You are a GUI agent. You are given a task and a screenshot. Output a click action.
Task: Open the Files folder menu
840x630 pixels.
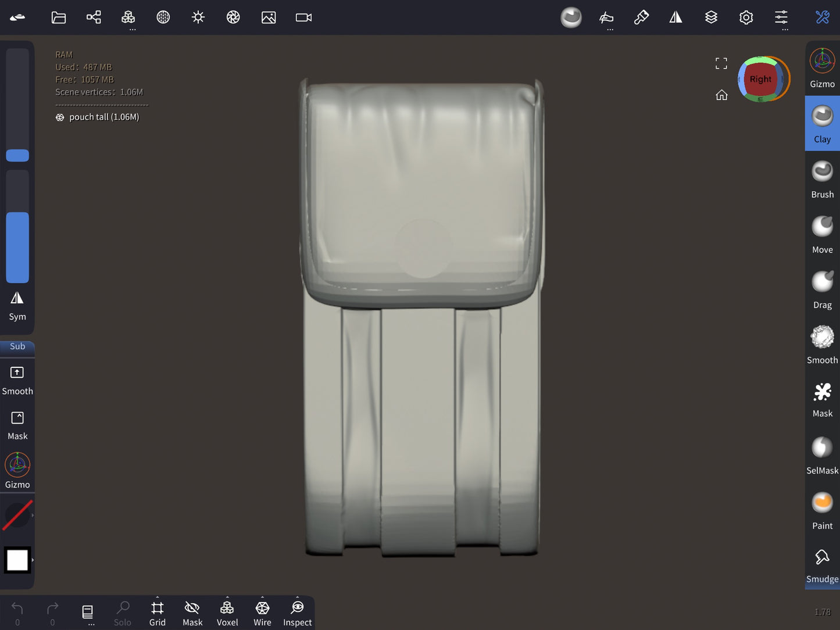[59, 17]
